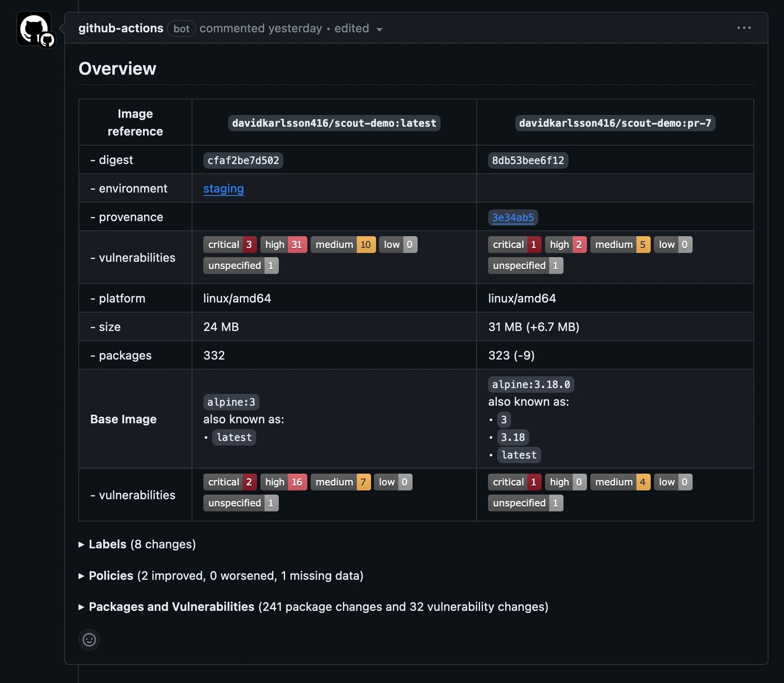This screenshot has height=683, width=784.
Task: Click the medium 5 badge for pr-7
Action: point(620,245)
